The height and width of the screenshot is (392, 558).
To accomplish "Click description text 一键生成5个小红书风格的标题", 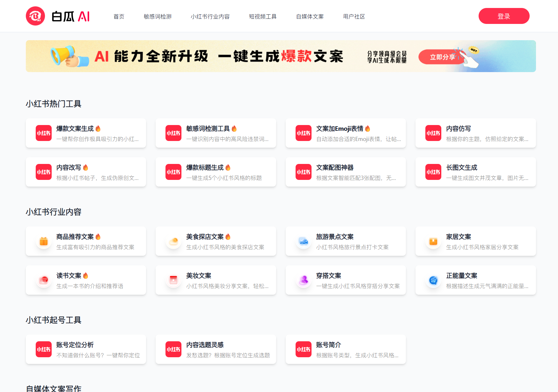I will [x=224, y=178].
